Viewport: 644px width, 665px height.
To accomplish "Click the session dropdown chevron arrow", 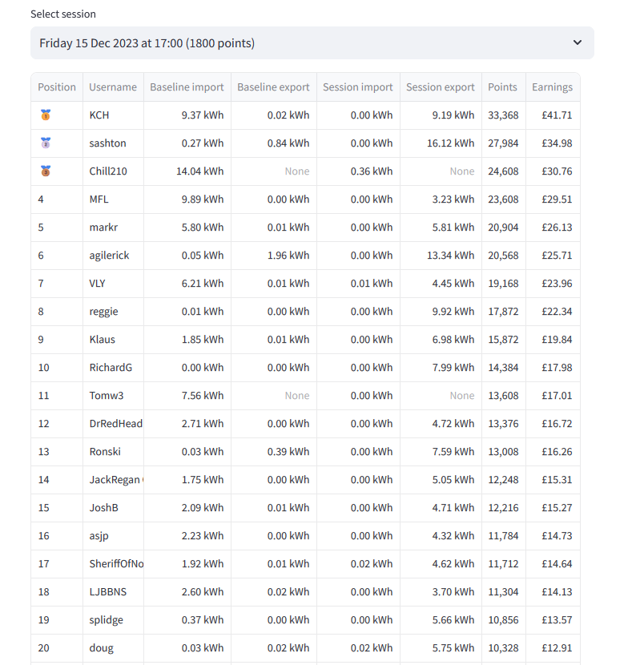I will [x=577, y=42].
